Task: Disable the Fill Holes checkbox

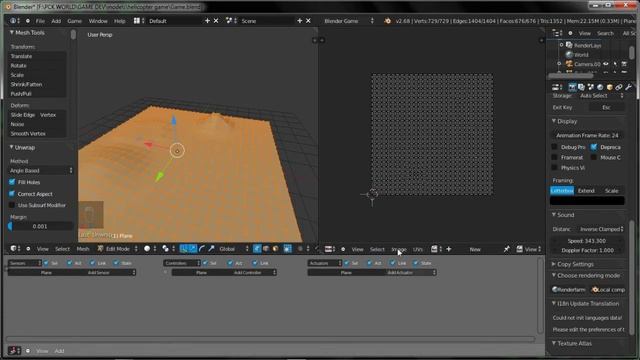Action: pos(12,182)
